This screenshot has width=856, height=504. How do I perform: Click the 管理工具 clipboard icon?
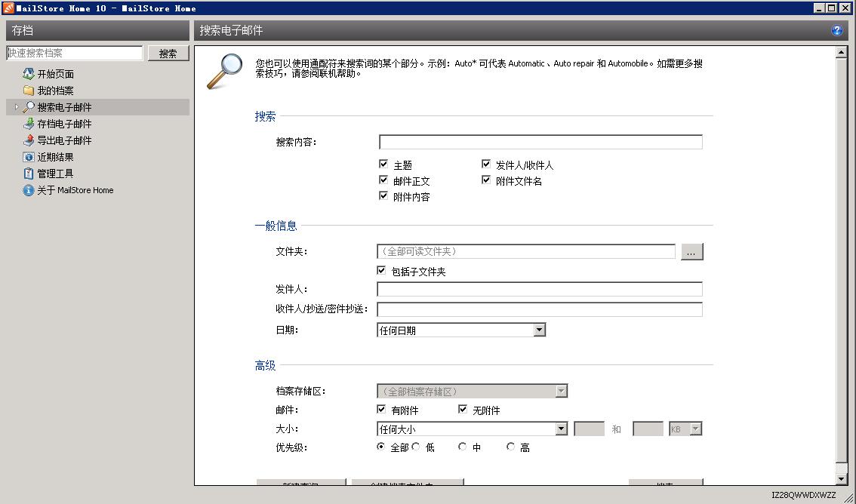tap(29, 174)
